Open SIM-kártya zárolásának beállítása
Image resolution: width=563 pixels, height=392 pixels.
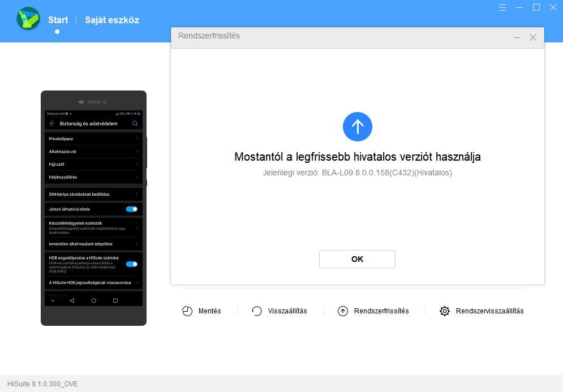tap(93, 194)
